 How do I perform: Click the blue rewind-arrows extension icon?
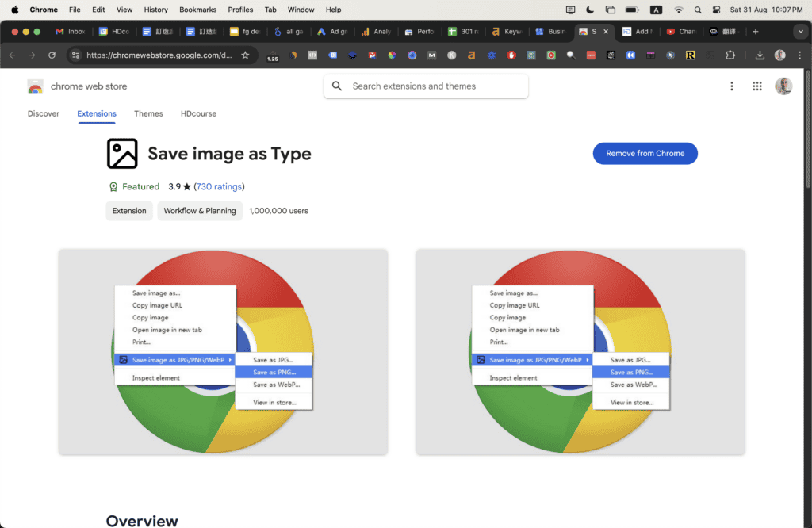630,55
